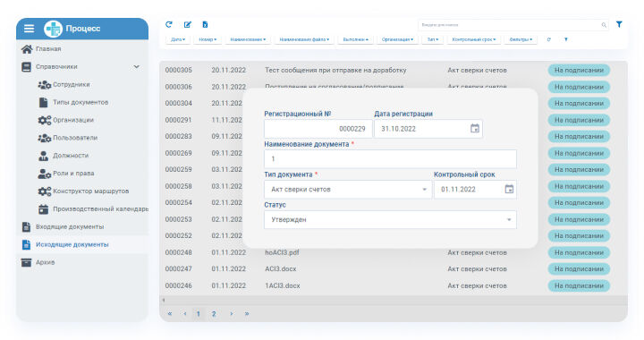Click the refresh icon in top toolbar
Viewport: 644px width, 340px height.
169,25
